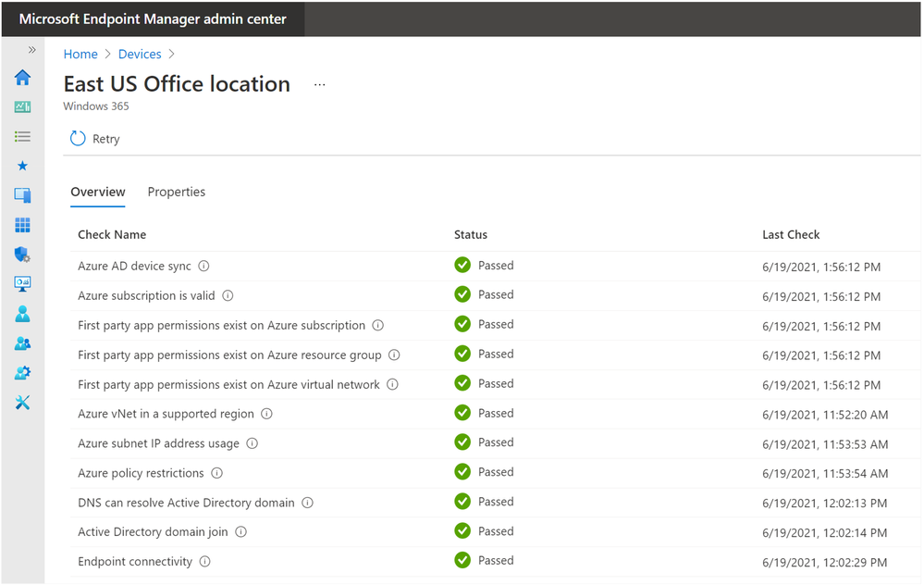
Task: Open the ellipsis menu beside East US Office location
Action: 319,85
